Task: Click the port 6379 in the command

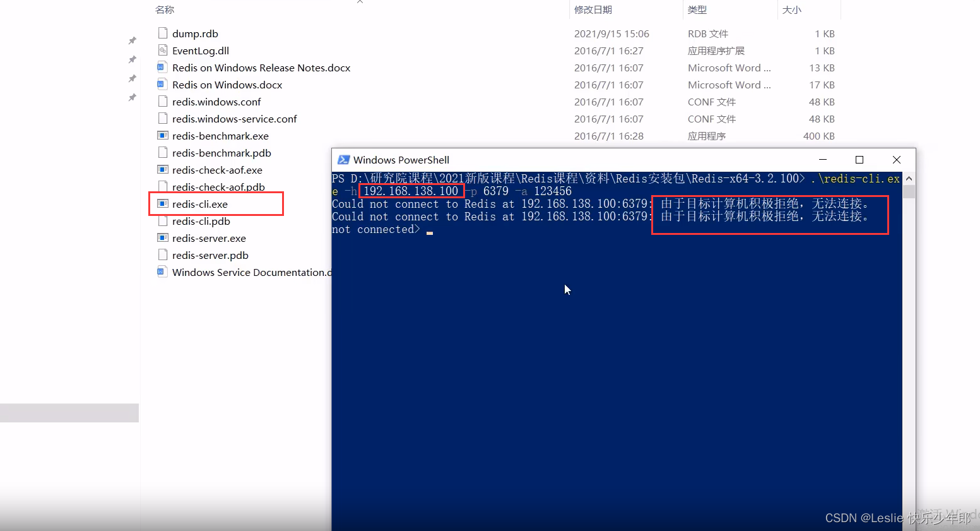Action: [x=495, y=191]
